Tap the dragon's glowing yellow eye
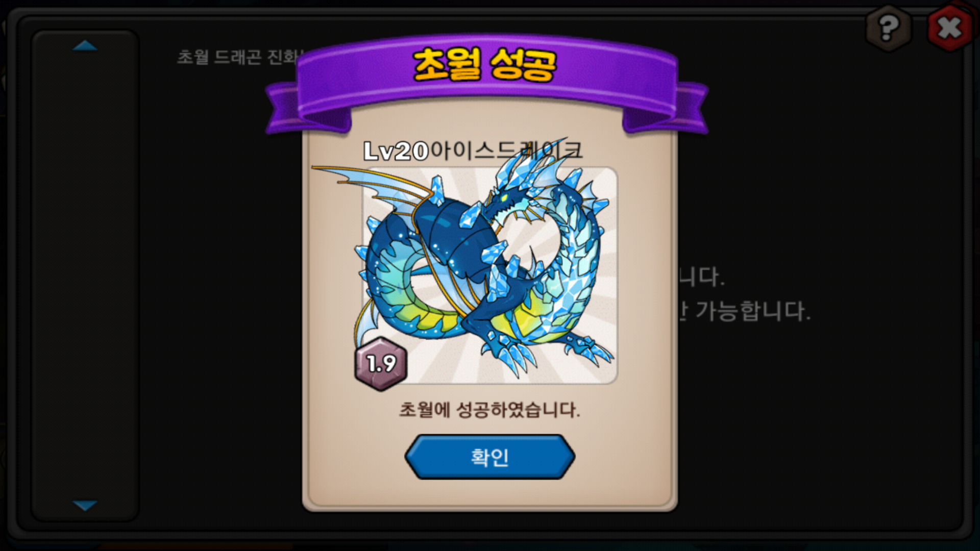The width and height of the screenshot is (980, 551). coord(504,198)
